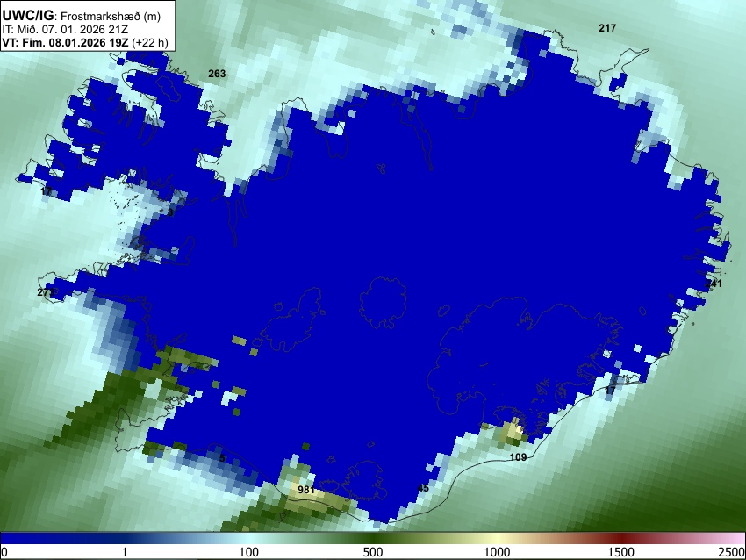Click the valid time line 'VT: Fim. 08.01.2026 19Z'
Viewport: 746px width, 560px height.
65,42
